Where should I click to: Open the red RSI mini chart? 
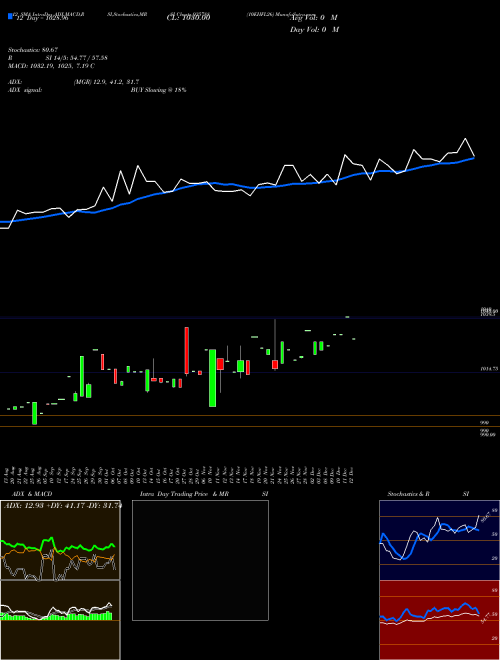[439, 620]
